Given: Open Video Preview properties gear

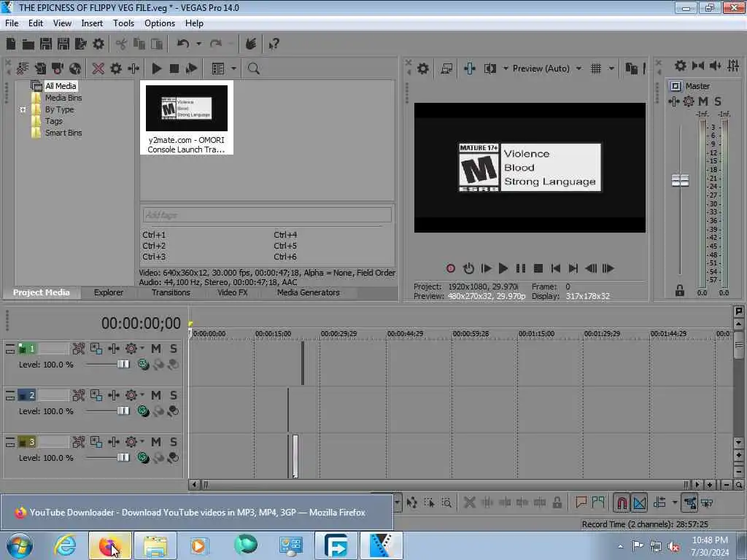Looking at the screenshot, I should click(422, 69).
